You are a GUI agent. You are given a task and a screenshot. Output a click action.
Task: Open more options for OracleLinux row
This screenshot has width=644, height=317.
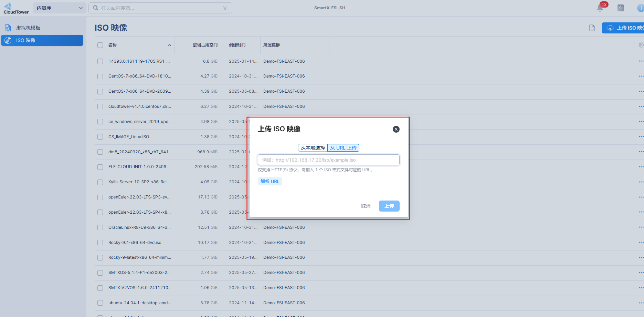pos(641,227)
